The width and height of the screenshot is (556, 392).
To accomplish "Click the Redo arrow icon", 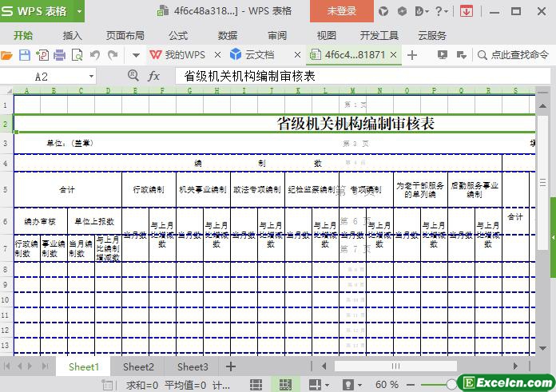I will (113, 55).
